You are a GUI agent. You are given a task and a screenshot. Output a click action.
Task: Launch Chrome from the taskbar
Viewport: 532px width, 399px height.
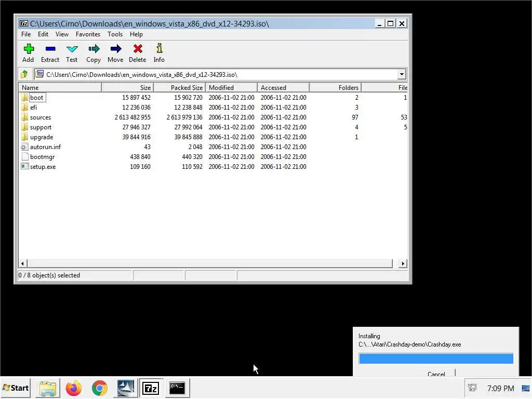coord(99,388)
